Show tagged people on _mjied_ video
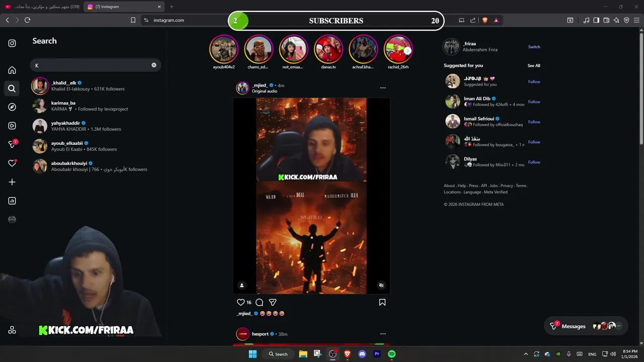Image resolution: width=644 pixels, height=362 pixels. pos(242,286)
